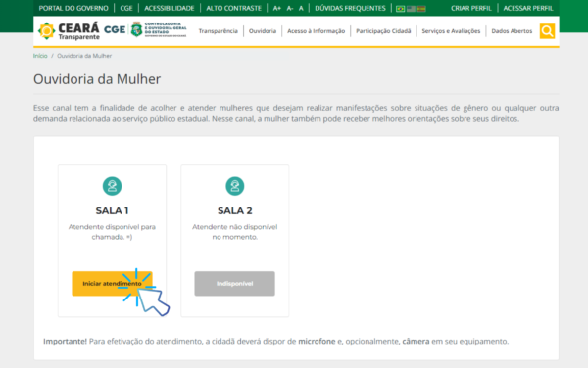This screenshot has height=368, width=588.
Task: Click the SALA 2 attendant headset icon
Action: click(x=235, y=186)
